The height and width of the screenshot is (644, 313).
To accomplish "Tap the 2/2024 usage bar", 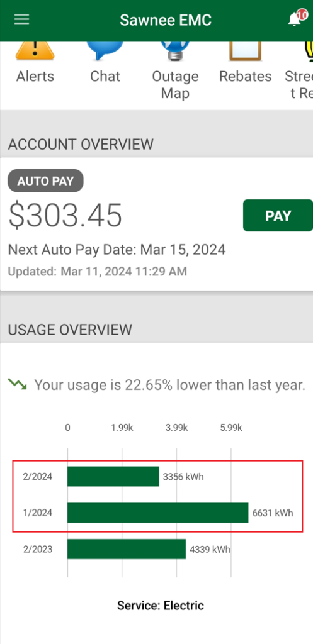I will (113, 477).
